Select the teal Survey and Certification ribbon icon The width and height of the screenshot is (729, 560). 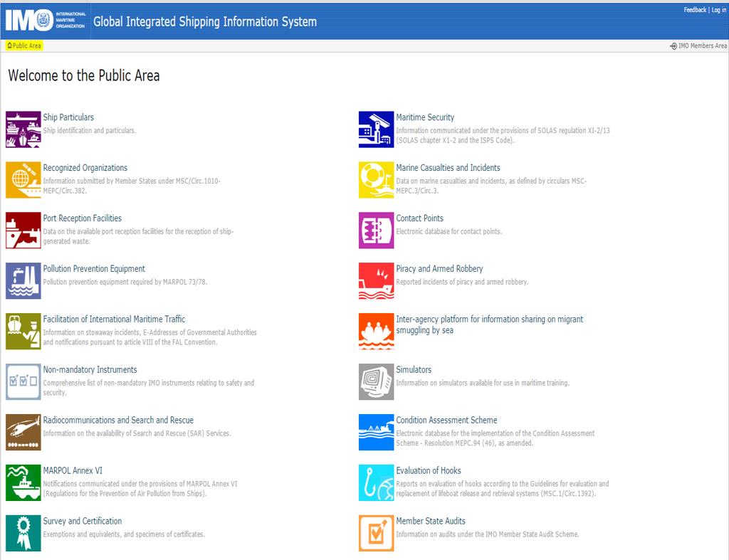coord(23,534)
